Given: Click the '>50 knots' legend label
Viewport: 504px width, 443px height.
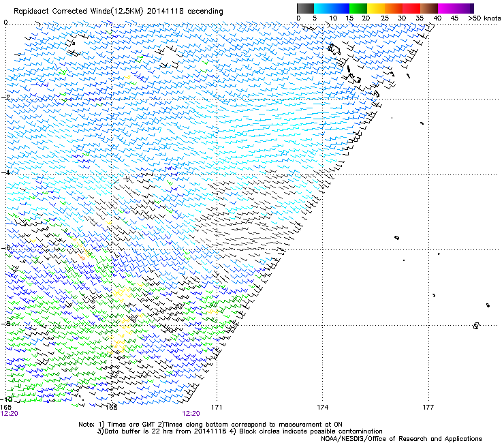Looking at the screenshot, I should (484, 18).
